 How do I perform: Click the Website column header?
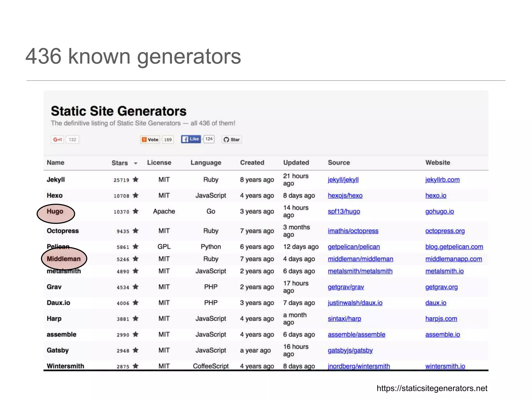tap(438, 163)
